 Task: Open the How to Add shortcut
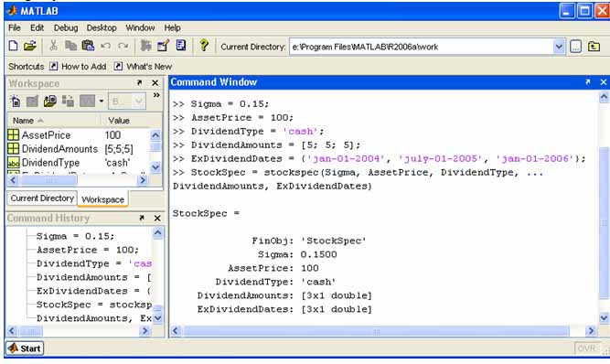[x=78, y=67]
